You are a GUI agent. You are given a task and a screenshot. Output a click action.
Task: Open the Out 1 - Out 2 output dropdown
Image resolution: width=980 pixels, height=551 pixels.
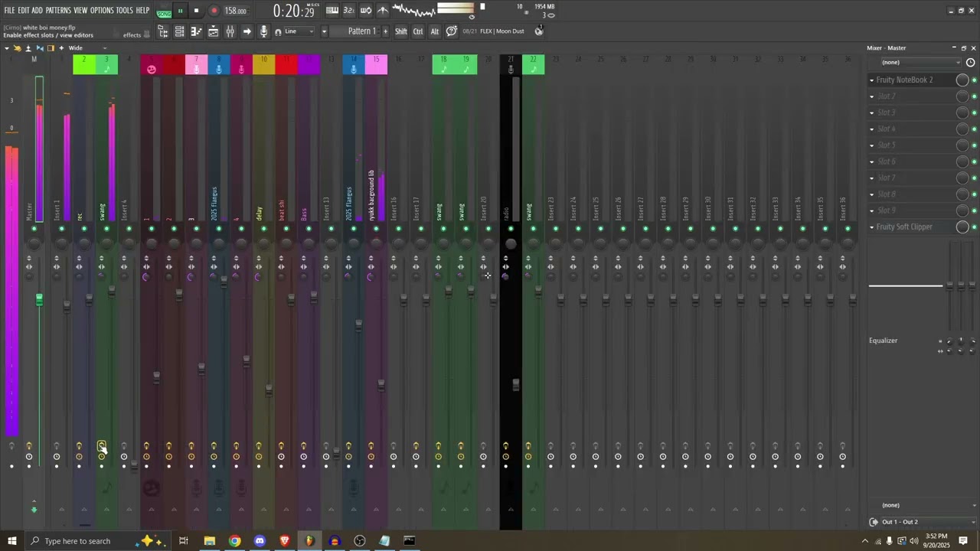point(928,522)
